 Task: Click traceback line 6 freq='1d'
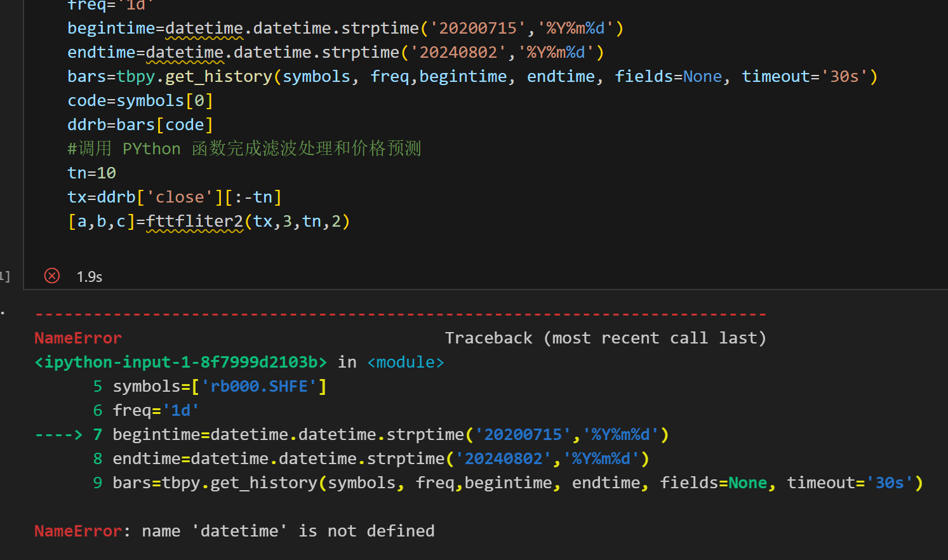pos(146,411)
